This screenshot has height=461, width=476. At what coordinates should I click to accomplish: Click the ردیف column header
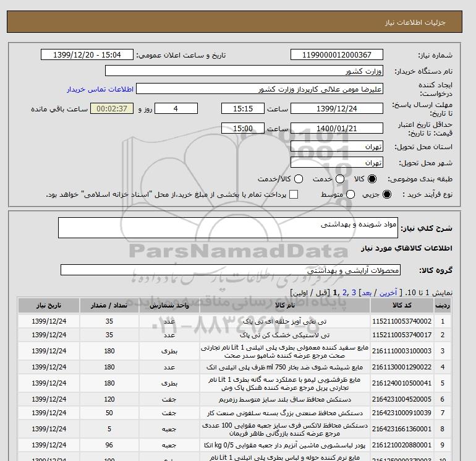tap(442, 306)
